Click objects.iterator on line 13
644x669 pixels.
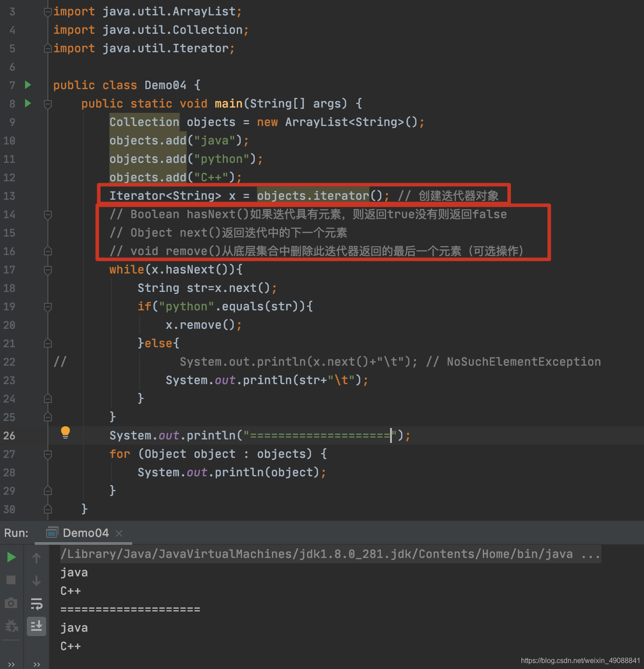313,196
